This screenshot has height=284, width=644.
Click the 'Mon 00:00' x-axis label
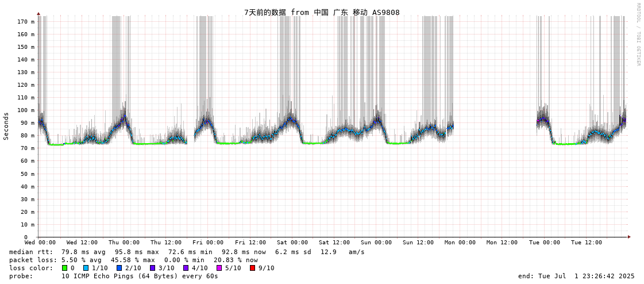(x=460, y=243)
